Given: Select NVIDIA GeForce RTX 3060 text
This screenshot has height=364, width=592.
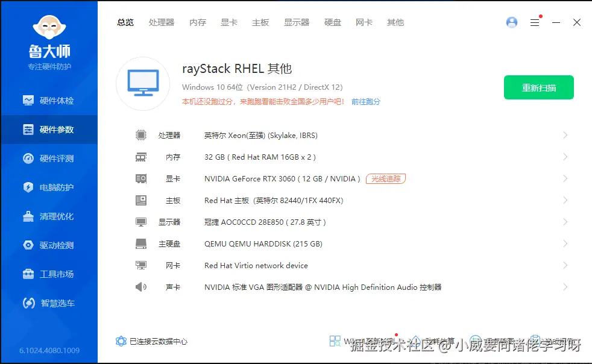Looking at the screenshot, I should [x=282, y=178].
